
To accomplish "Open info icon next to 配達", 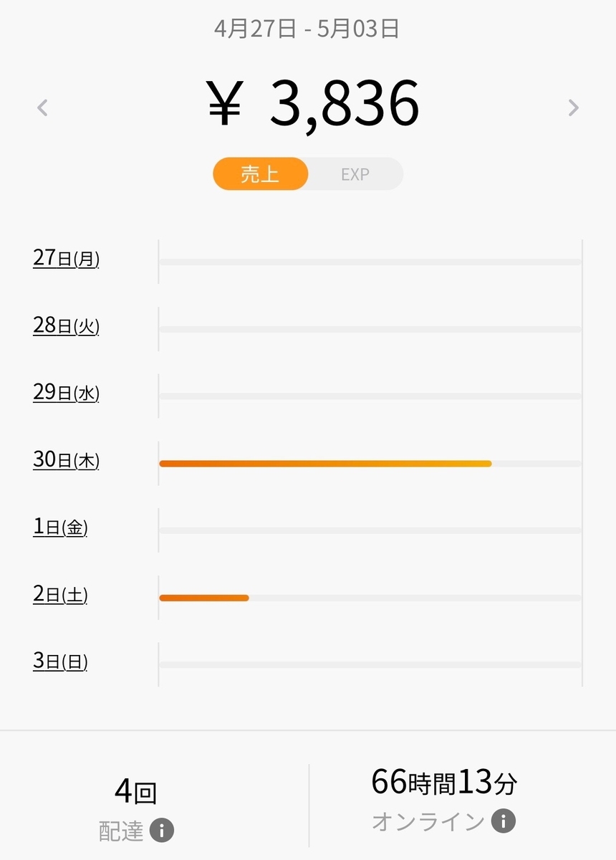I will point(162,831).
